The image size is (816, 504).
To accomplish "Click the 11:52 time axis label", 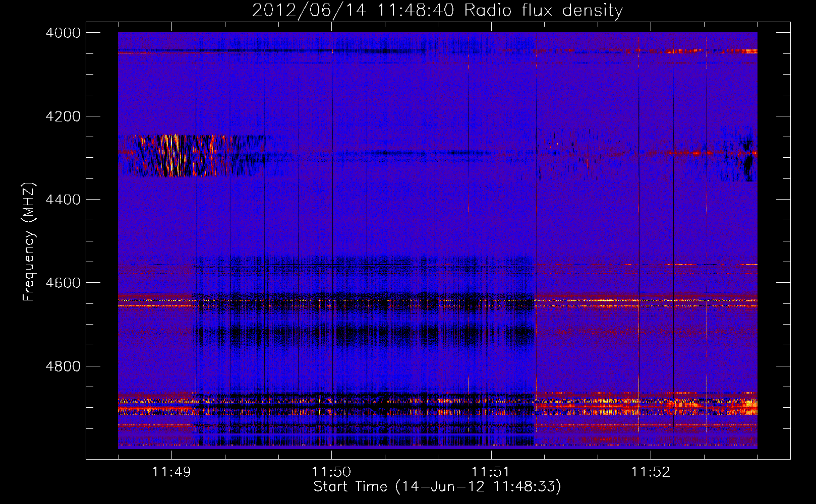I will point(651,472).
